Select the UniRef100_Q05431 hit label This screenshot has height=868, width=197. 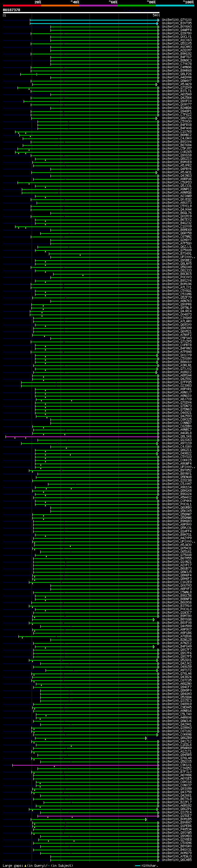tap(177, 548)
